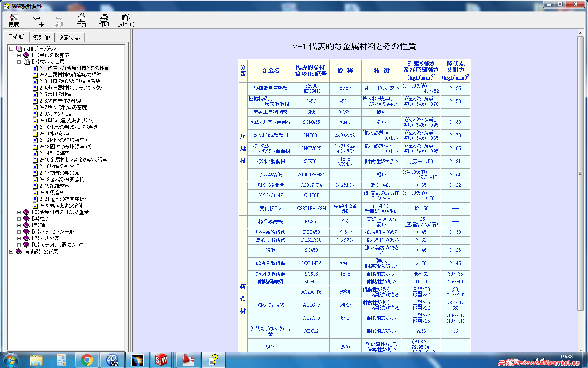Viewport: 588px width, 368px height.
Task: Collapse the 【2】材料の性質 node
Action: (x=19, y=62)
